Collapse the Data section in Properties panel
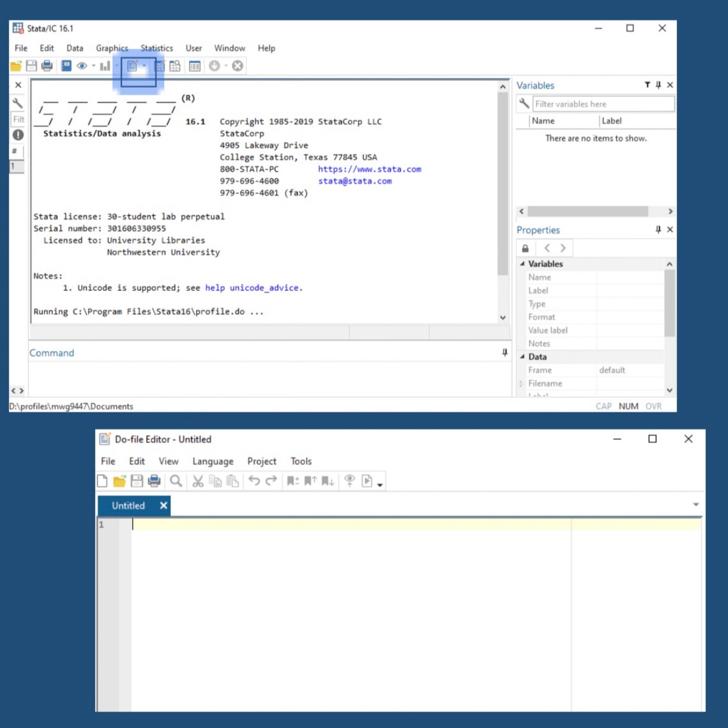This screenshot has width=728, height=728. click(x=522, y=356)
